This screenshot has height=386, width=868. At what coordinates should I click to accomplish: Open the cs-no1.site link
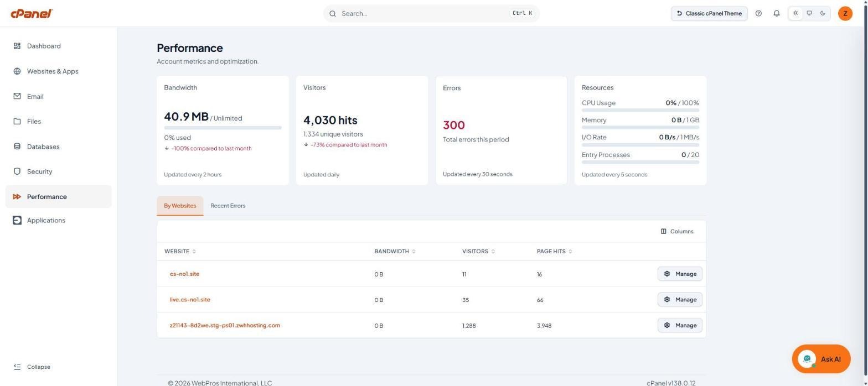(x=184, y=274)
